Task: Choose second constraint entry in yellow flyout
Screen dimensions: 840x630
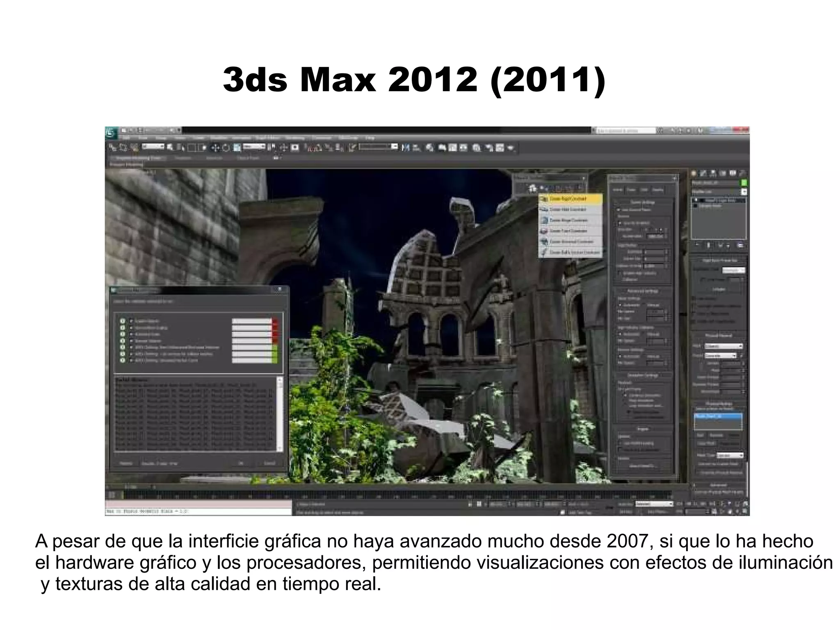Action: coord(571,209)
